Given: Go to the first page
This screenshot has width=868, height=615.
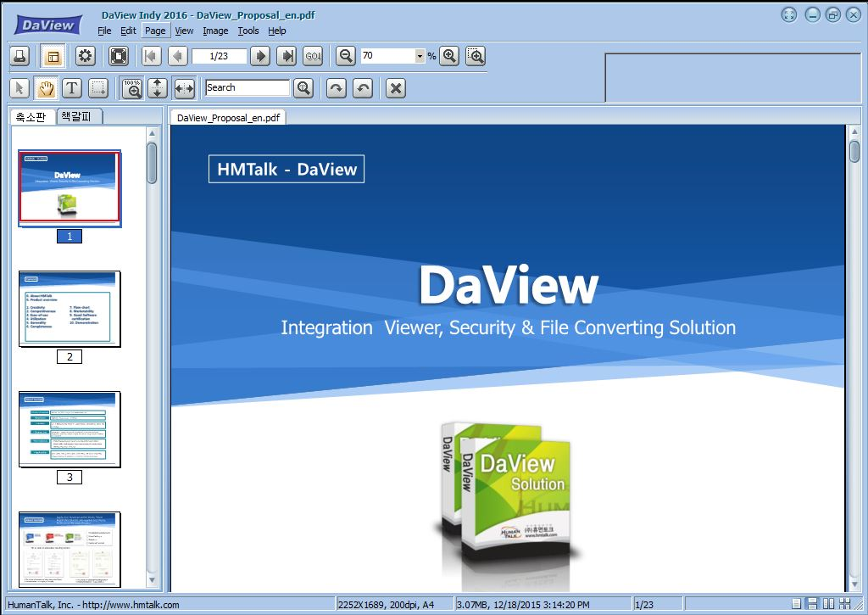Looking at the screenshot, I should (x=151, y=56).
